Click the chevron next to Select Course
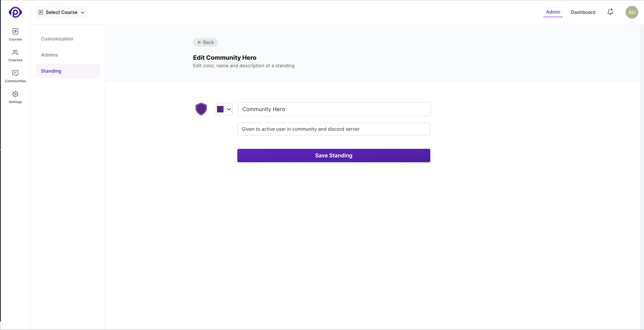 (83, 12)
